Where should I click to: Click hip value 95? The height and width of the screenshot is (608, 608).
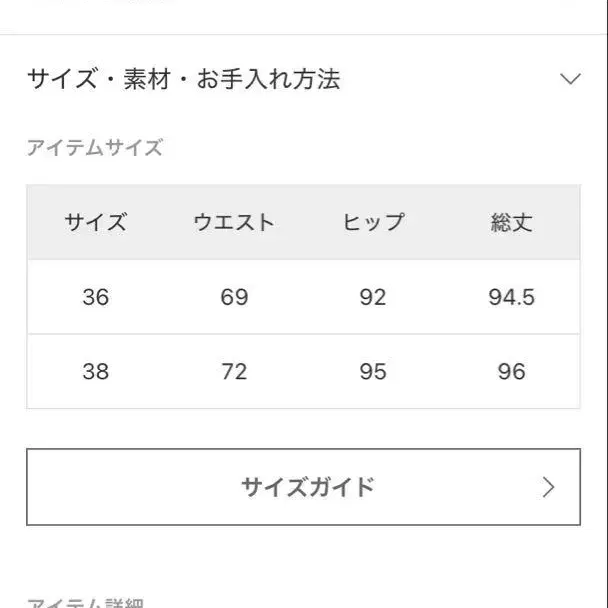pyautogui.click(x=373, y=372)
